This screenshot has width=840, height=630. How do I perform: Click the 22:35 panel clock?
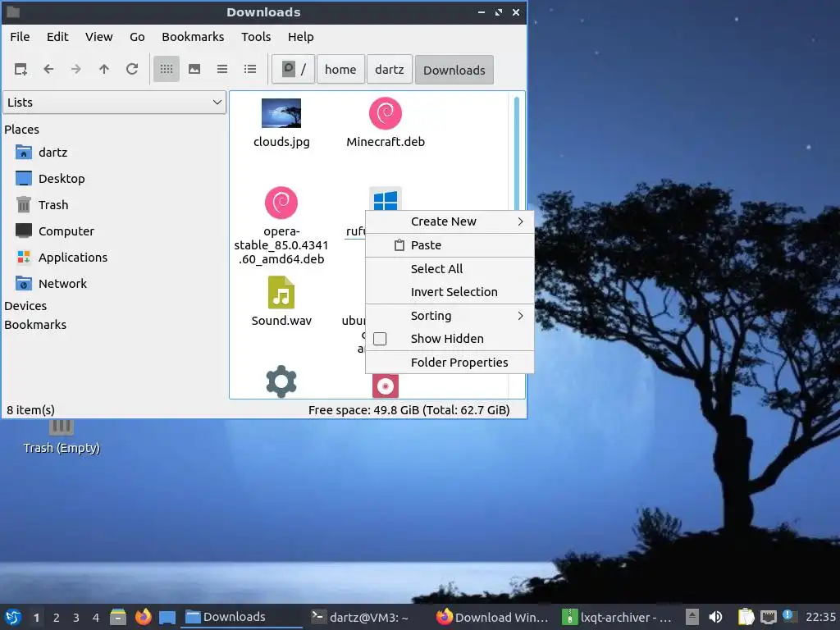pos(820,617)
